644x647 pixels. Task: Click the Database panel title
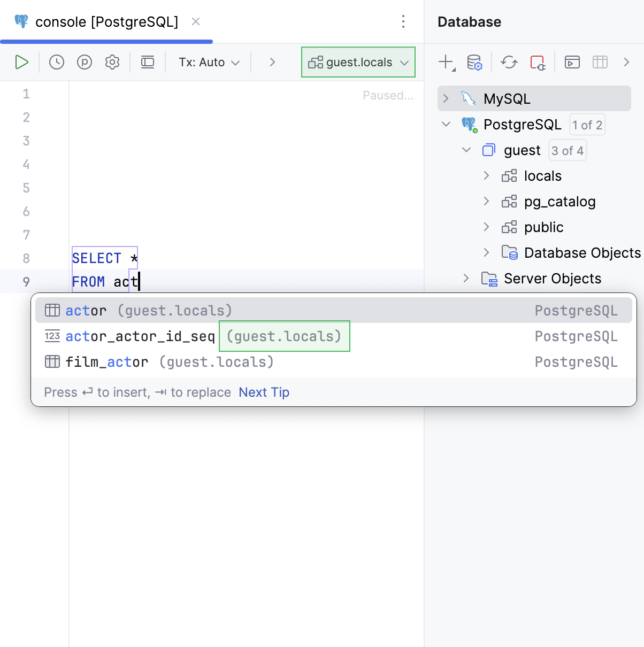click(469, 22)
